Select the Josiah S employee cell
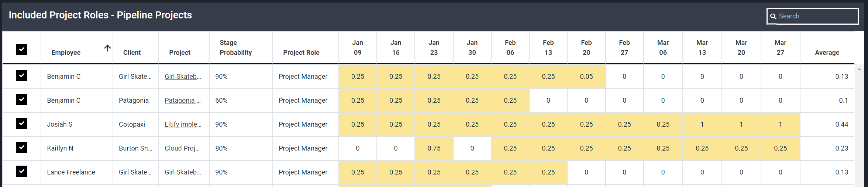 pyautogui.click(x=77, y=124)
